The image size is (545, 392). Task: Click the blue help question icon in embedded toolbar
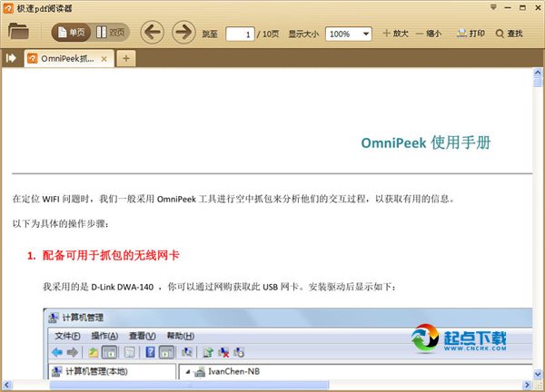[150, 352]
